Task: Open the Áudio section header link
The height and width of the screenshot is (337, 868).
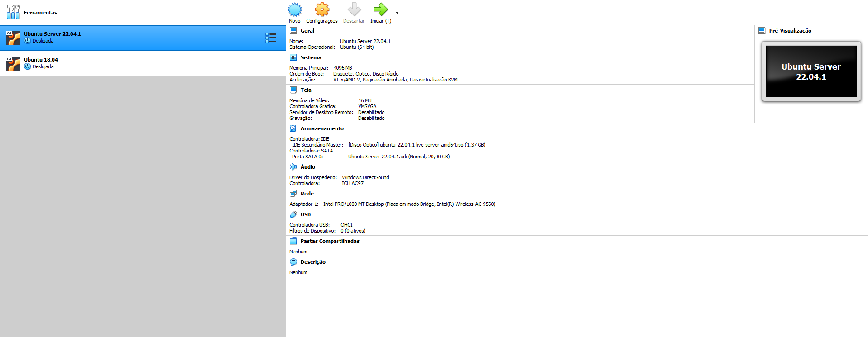Action: click(x=308, y=167)
